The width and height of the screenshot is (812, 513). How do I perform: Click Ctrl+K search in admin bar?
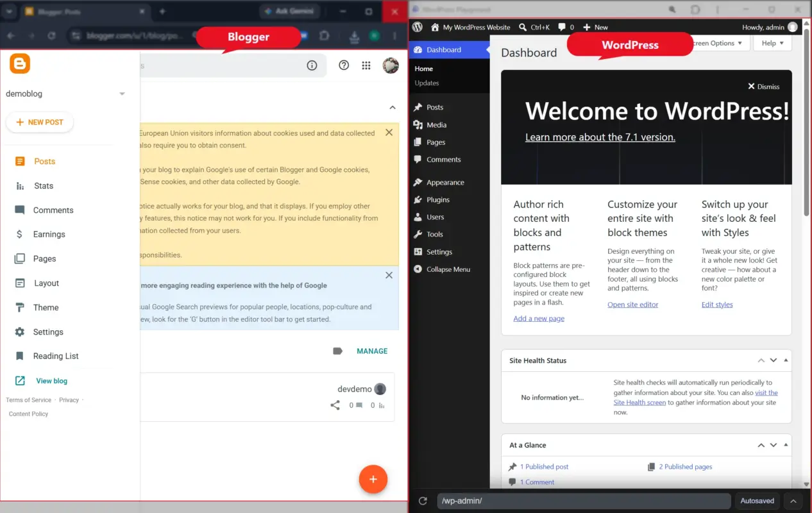click(534, 27)
